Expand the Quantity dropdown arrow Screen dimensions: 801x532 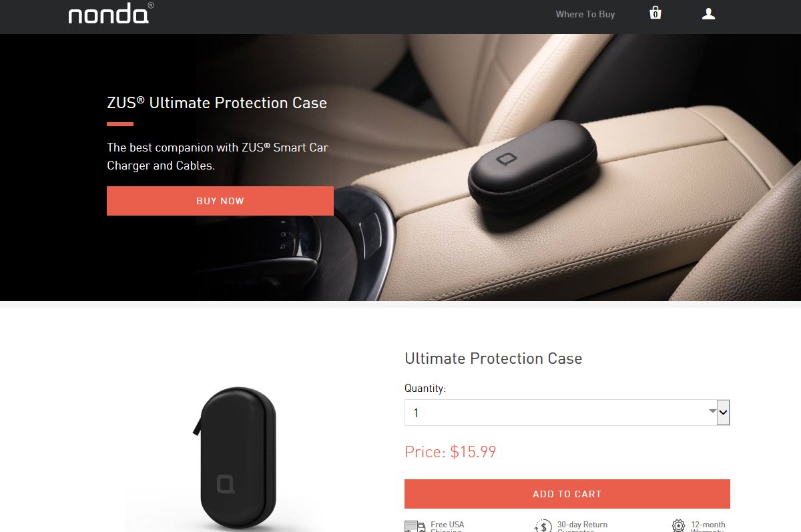tap(723, 413)
